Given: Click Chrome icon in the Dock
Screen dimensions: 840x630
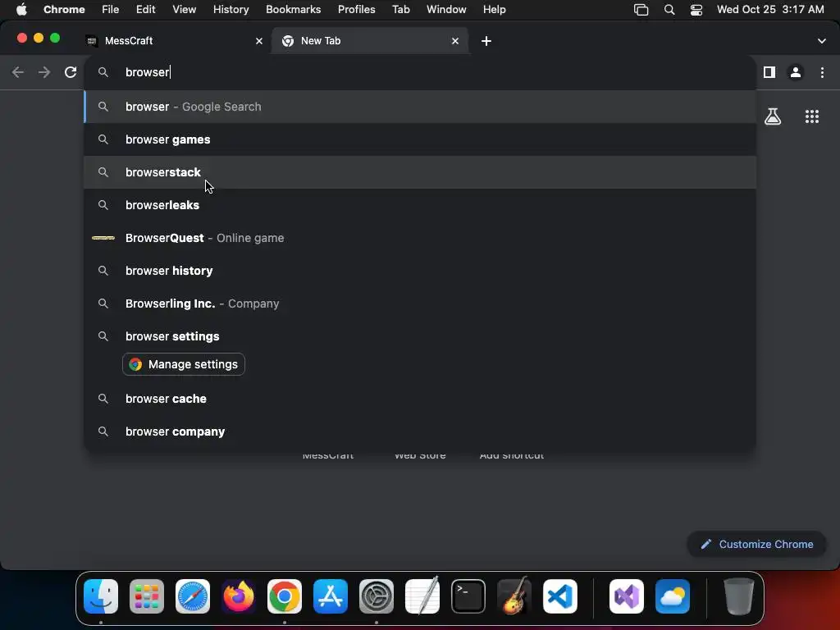Looking at the screenshot, I should tap(285, 596).
